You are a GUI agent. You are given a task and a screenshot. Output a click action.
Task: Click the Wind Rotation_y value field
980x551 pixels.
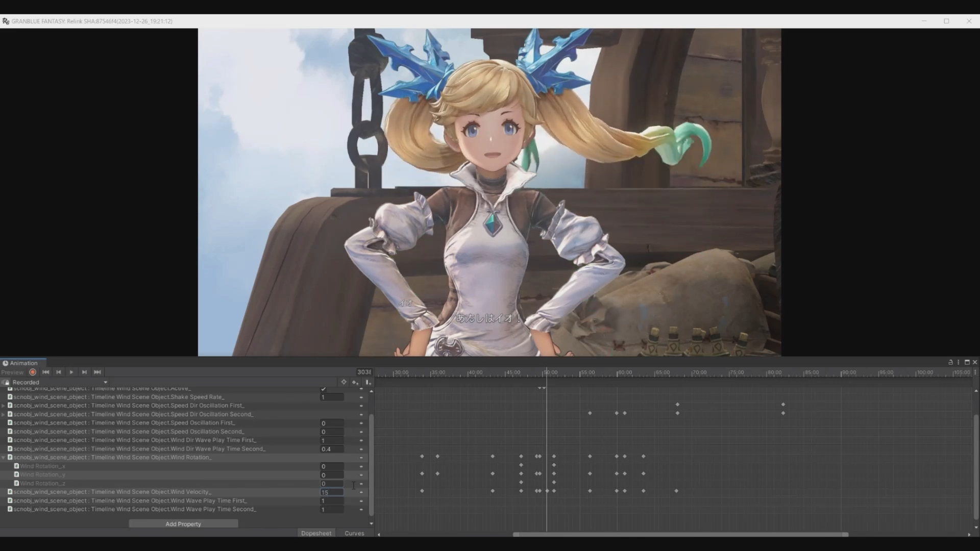332,475
